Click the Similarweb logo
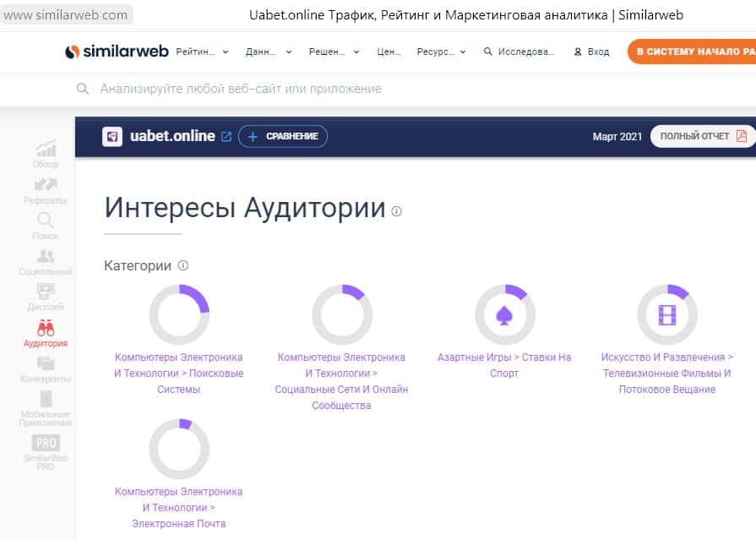 click(x=117, y=52)
